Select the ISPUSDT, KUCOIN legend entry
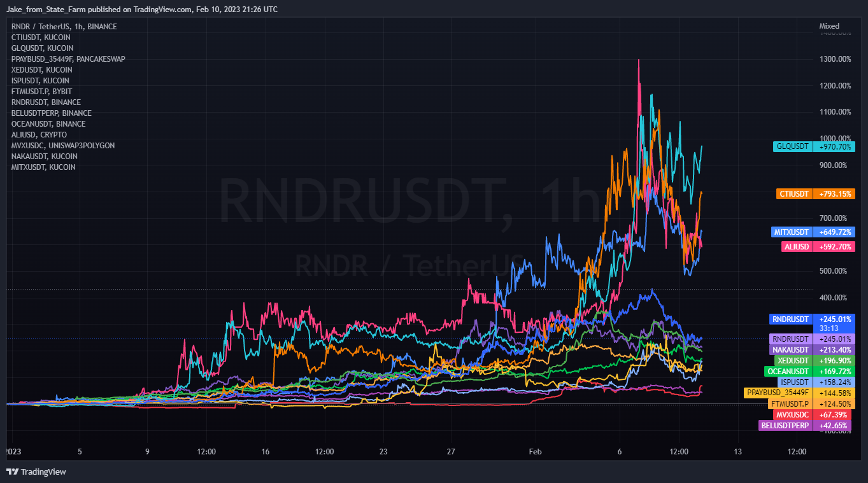Viewport: 868px width, 483px height. tap(41, 81)
